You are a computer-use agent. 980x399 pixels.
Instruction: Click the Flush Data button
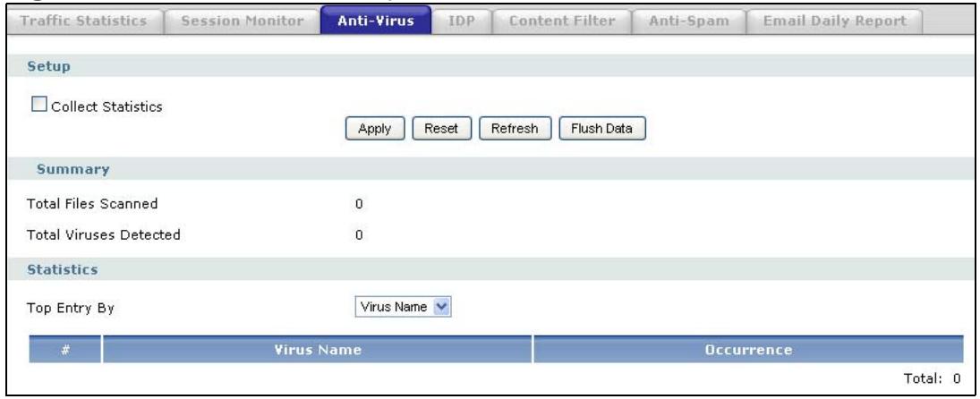[x=601, y=129]
